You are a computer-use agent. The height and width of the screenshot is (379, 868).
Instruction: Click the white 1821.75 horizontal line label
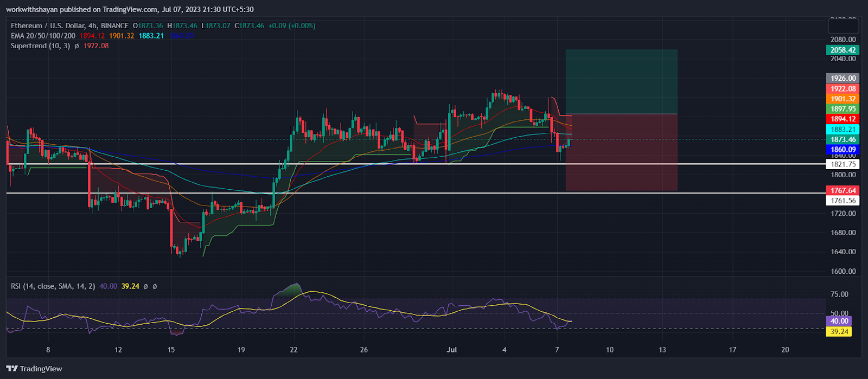[843, 164]
